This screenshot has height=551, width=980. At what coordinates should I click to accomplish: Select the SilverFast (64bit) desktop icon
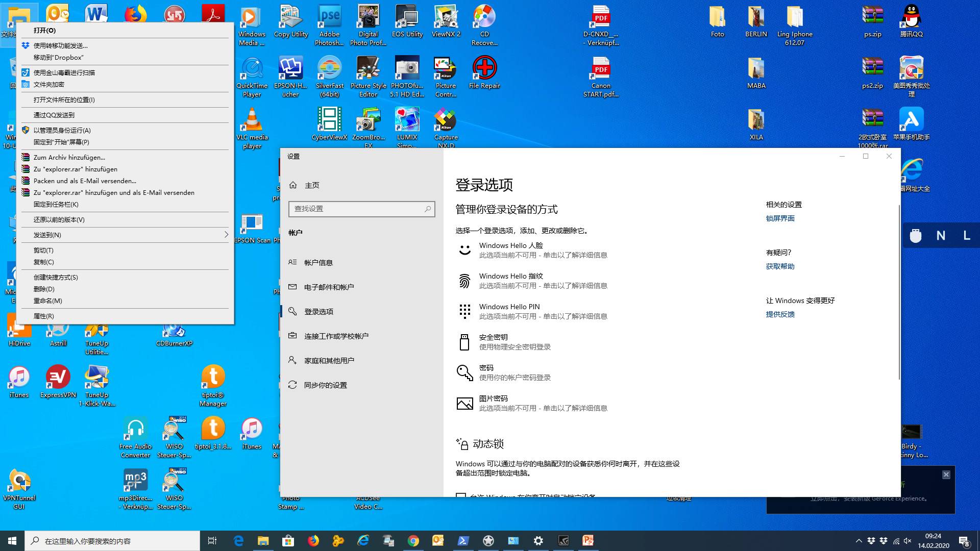(x=329, y=77)
